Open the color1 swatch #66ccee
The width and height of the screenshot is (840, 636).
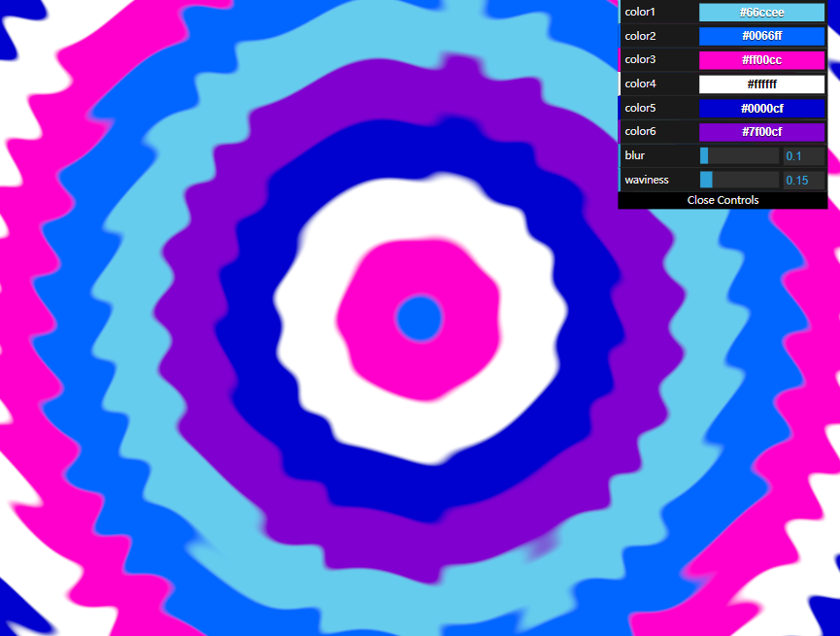click(x=761, y=13)
